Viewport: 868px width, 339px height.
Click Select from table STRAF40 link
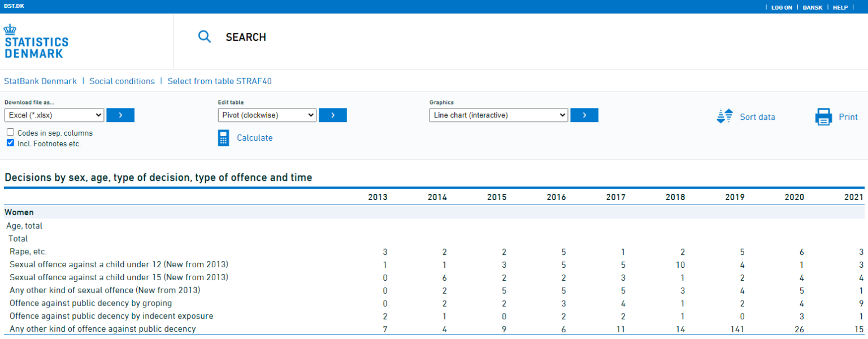219,81
